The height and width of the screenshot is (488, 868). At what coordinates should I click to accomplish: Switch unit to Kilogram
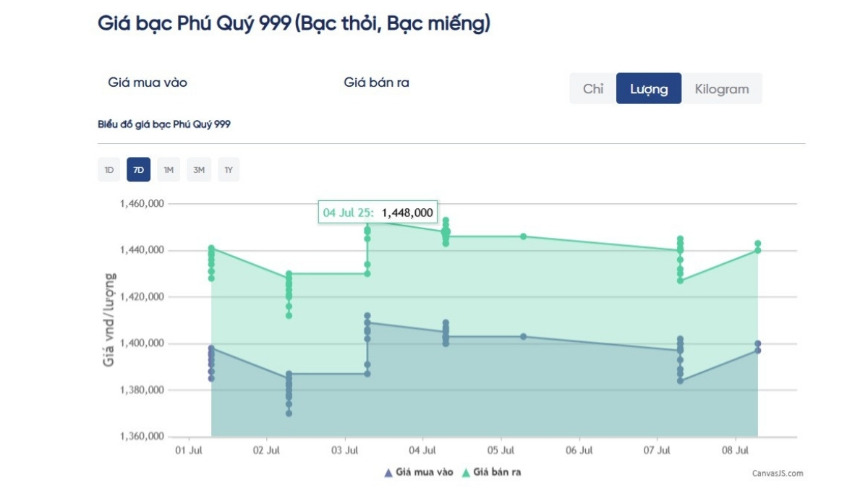[721, 89]
